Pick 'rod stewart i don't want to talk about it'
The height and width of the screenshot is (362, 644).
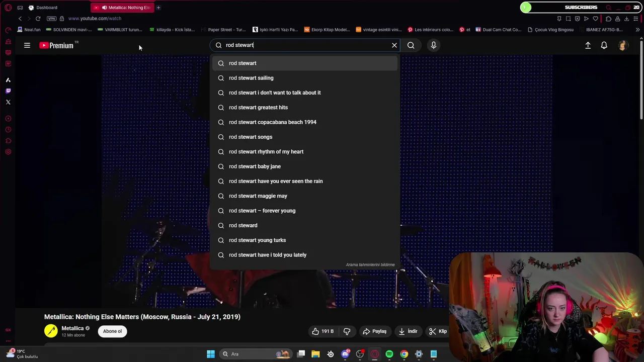tap(304, 93)
